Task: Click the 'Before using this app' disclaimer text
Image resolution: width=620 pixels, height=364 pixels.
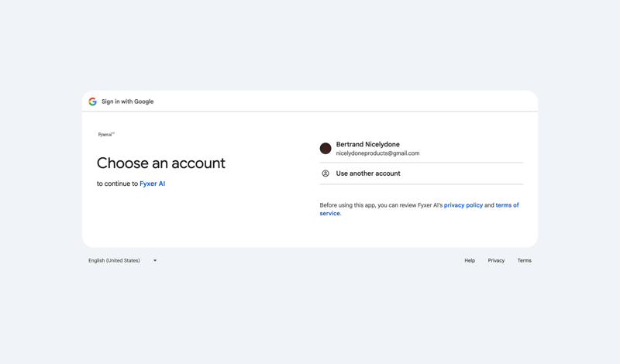Action: pyautogui.click(x=380, y=205)
